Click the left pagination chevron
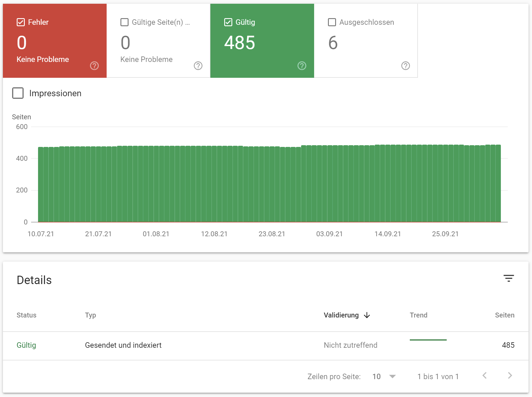Viewport: 532px width, 397px height. pyautogui.click(x=485, y=376)
